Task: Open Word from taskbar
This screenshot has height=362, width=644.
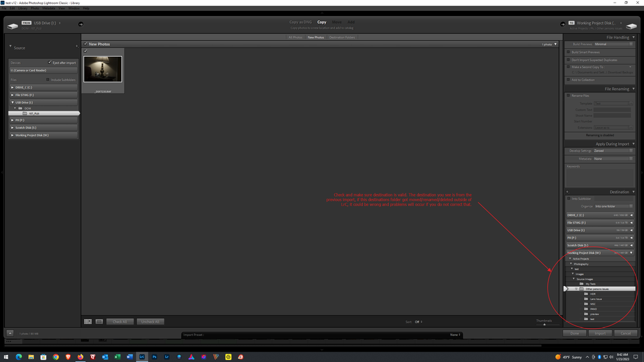Action: coord(130,357)
